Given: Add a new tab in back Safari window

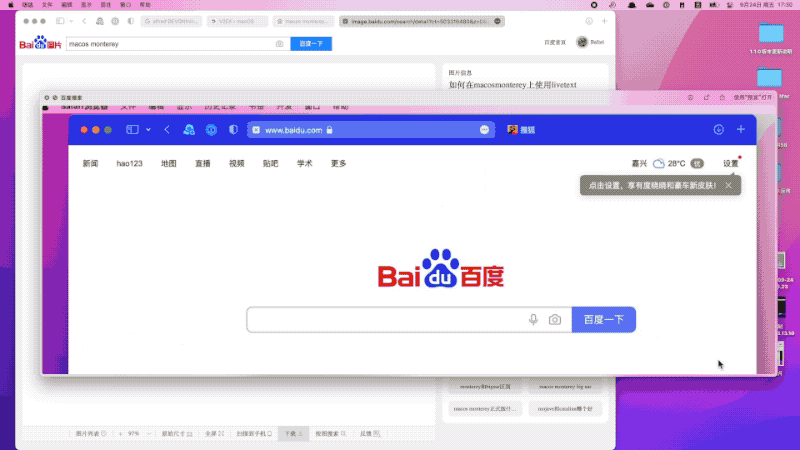Looking at the screenshot, I should point(605,21).
